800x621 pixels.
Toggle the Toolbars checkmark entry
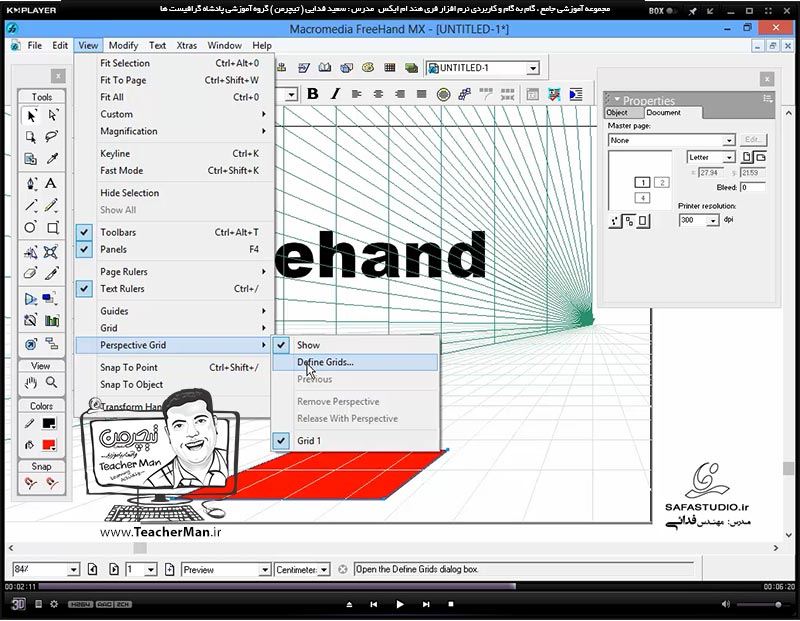(x=174, y=232)
